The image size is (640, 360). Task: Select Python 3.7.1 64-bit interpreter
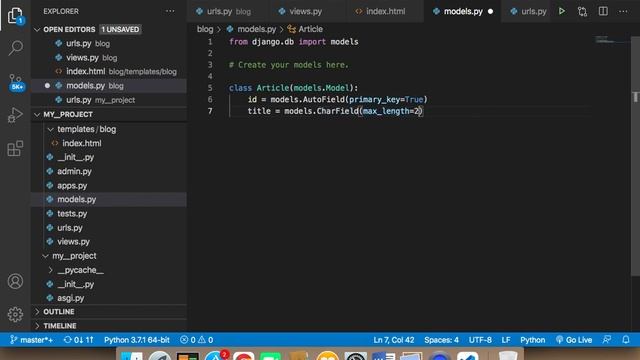(x=137, y=340)
